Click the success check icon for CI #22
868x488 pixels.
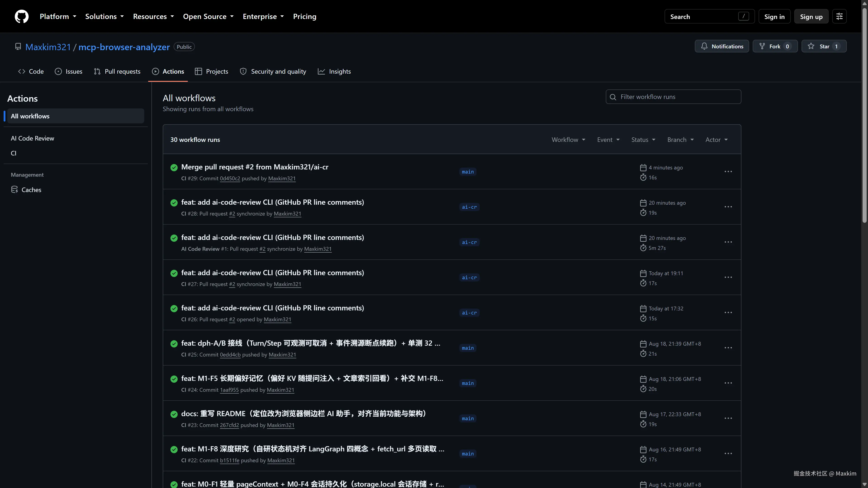click(x=174, y=450)
